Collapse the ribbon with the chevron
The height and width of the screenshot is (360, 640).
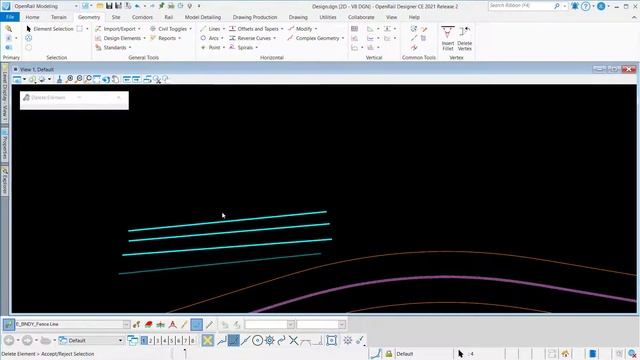[x=634, y=17]
